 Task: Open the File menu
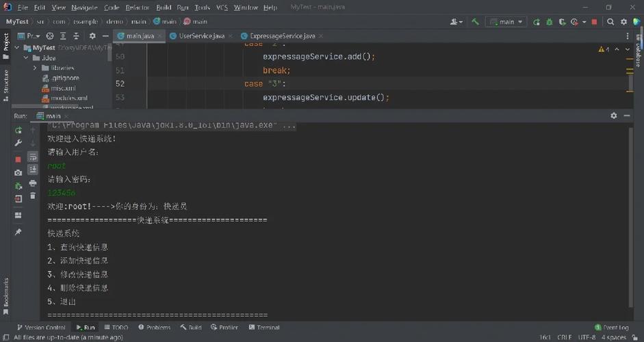point(22,8)
